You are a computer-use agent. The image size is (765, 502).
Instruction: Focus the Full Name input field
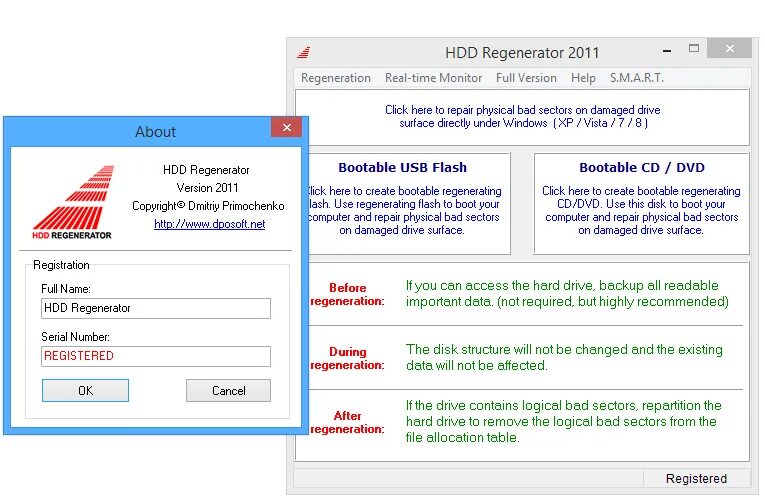coord(156,308)
